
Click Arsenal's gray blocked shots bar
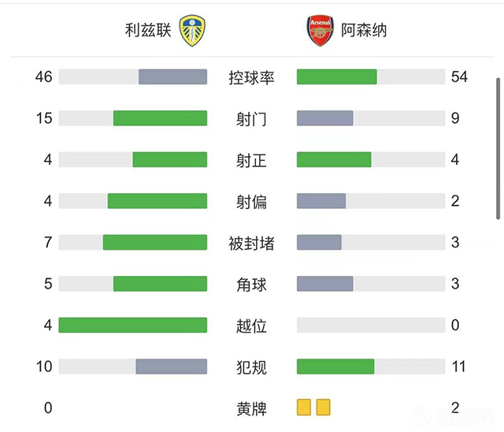tap(319, 242)
